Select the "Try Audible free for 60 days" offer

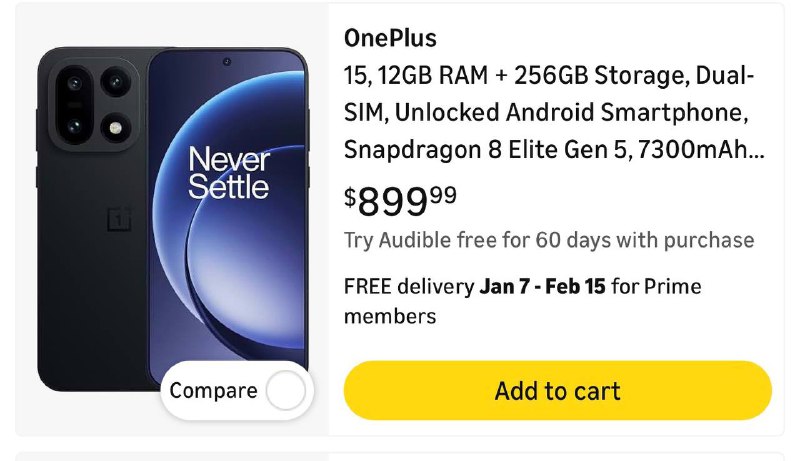click(x=548, y=240)
